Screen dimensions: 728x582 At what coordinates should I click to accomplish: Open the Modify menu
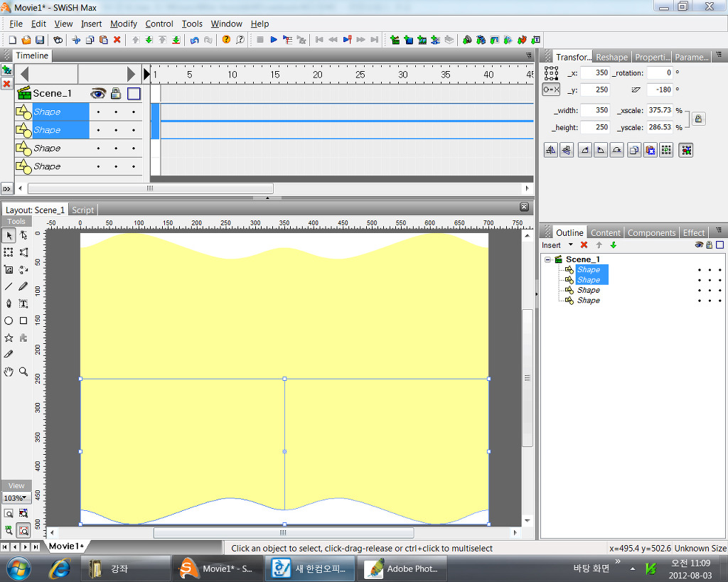pos(124,23)
